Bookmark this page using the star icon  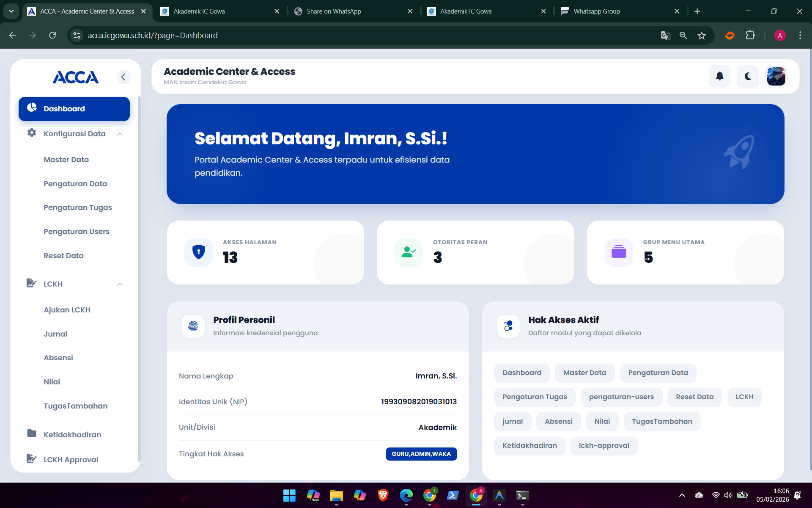pyautogui.click(x=702, y=36)
